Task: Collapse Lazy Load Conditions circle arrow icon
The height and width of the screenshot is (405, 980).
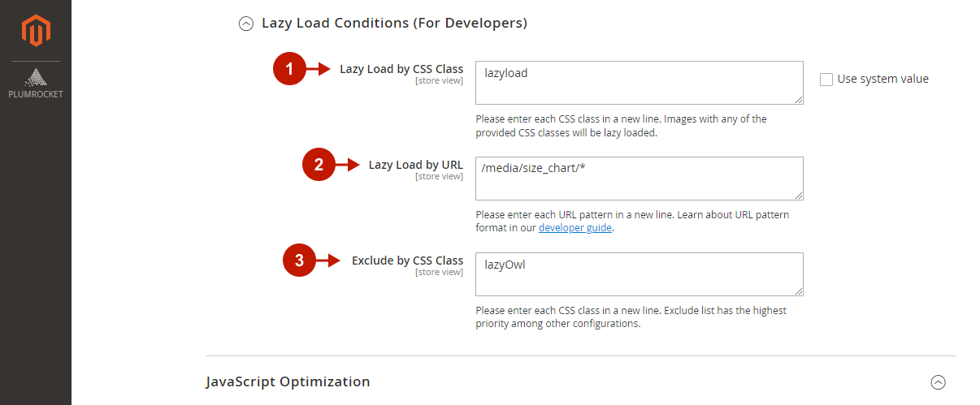Action: tap(245, 24)
